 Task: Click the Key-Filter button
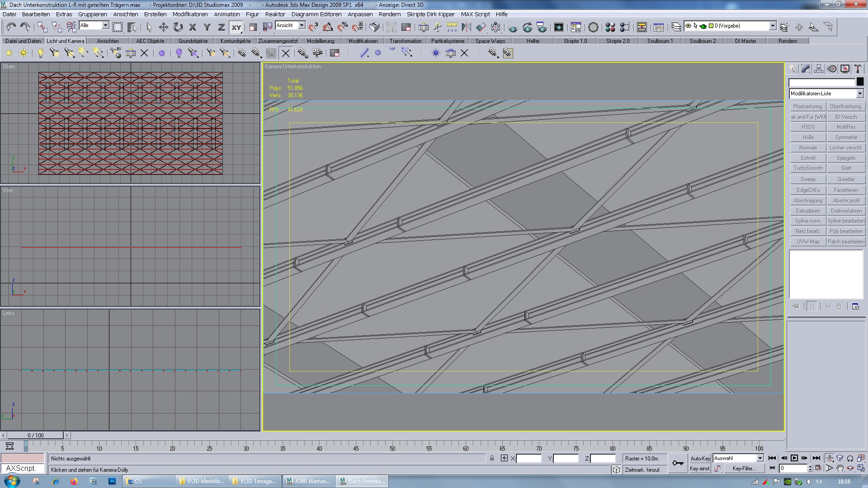pos(744,469)
